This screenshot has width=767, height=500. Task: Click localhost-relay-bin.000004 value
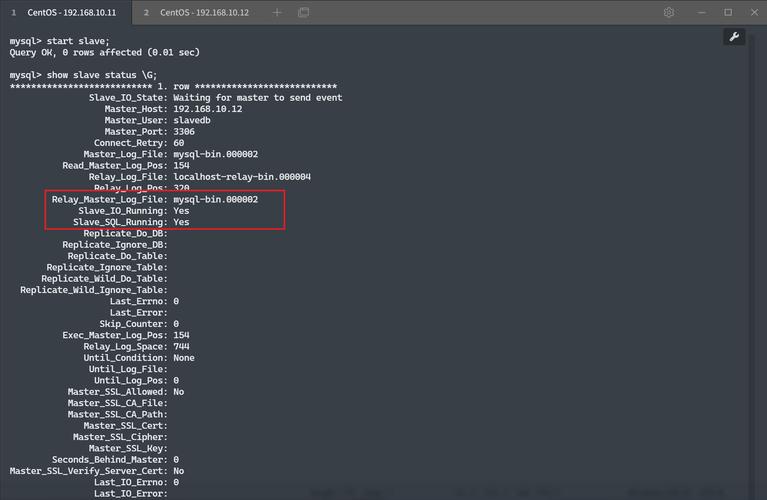[242, 177]
